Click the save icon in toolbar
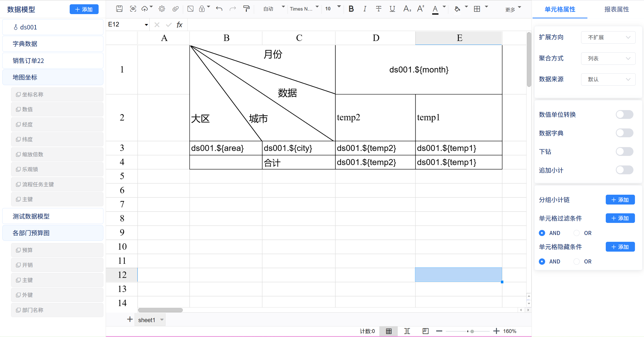Image resolution: width=644 pixels, height=337 pixels. (119, 9)
